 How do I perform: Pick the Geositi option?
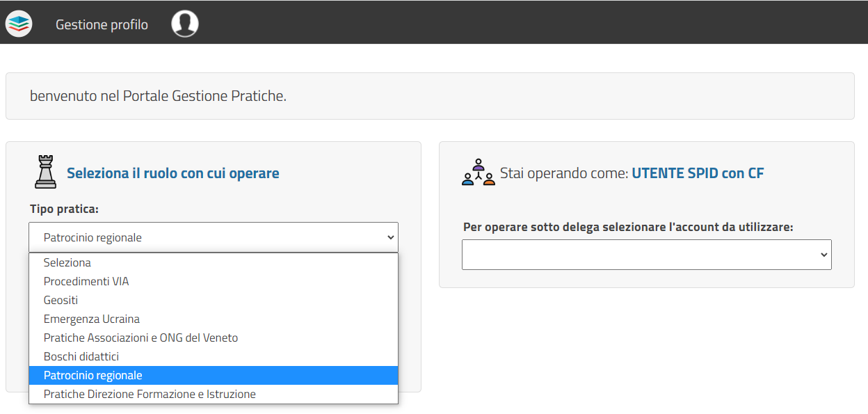61,301
